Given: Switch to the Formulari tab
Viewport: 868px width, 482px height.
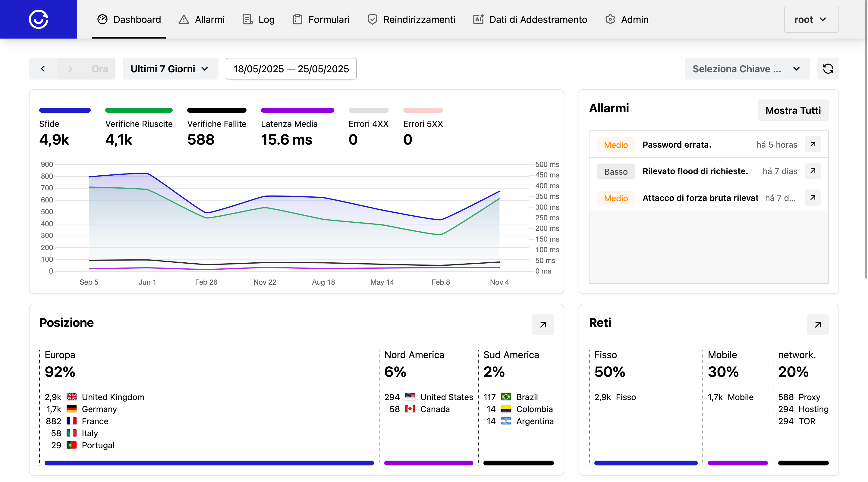Looking at the screenshot, I should 321,20.
